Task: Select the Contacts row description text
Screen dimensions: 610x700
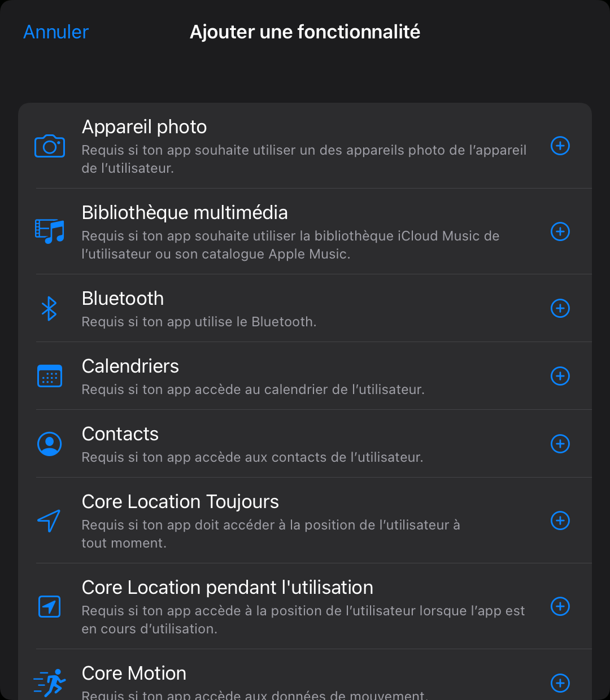Action: pos(252,457)
